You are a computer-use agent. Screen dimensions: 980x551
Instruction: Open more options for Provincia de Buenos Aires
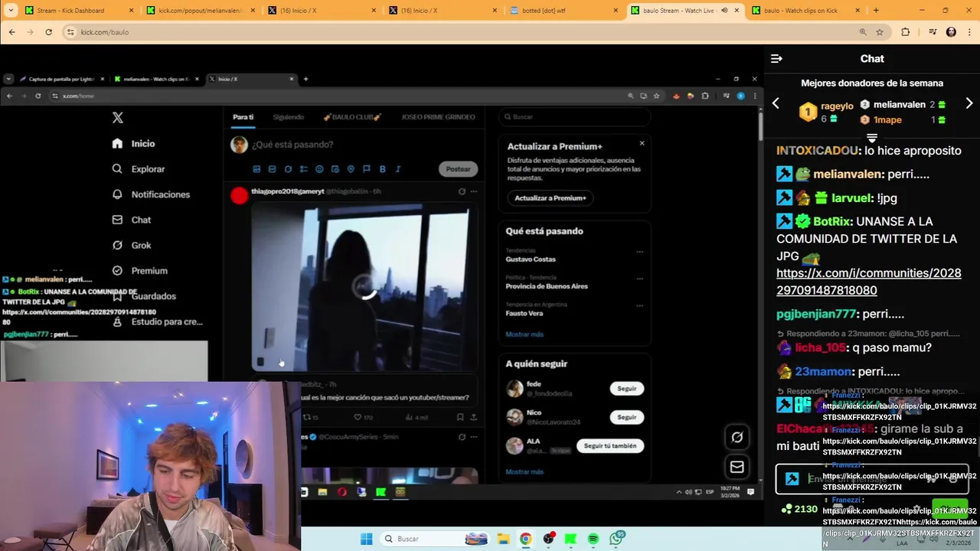pyautogui.click(x=640, y=279)
